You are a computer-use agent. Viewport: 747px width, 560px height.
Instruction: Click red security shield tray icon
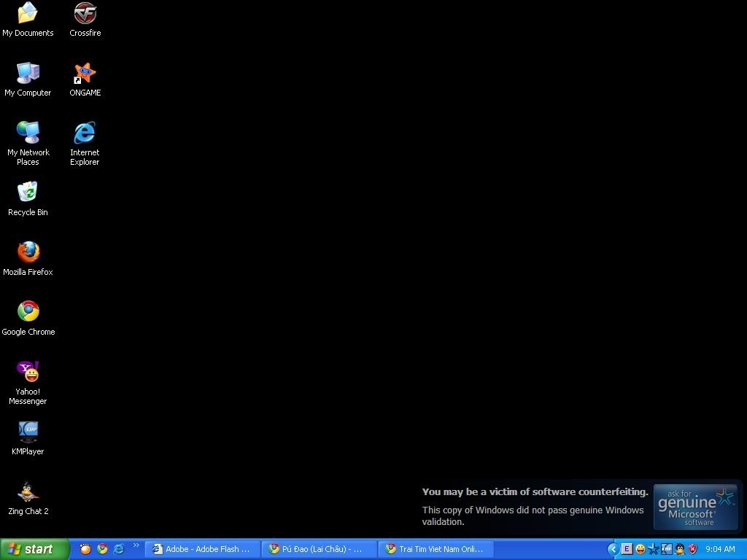[x=693, y=550]
